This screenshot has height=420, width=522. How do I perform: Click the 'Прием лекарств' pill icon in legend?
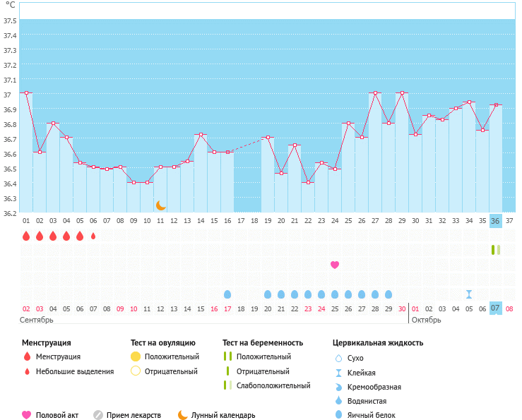tap(98, 415)
